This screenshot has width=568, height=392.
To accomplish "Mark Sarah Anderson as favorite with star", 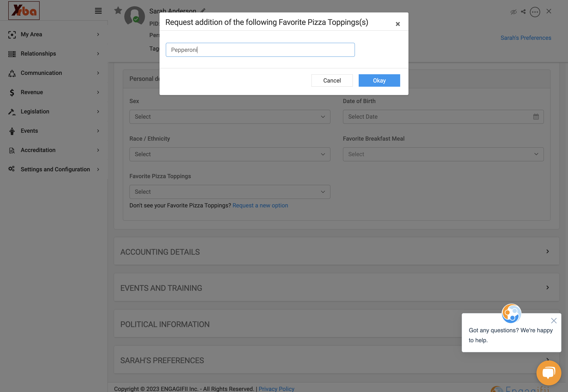I will coord(118,10).
